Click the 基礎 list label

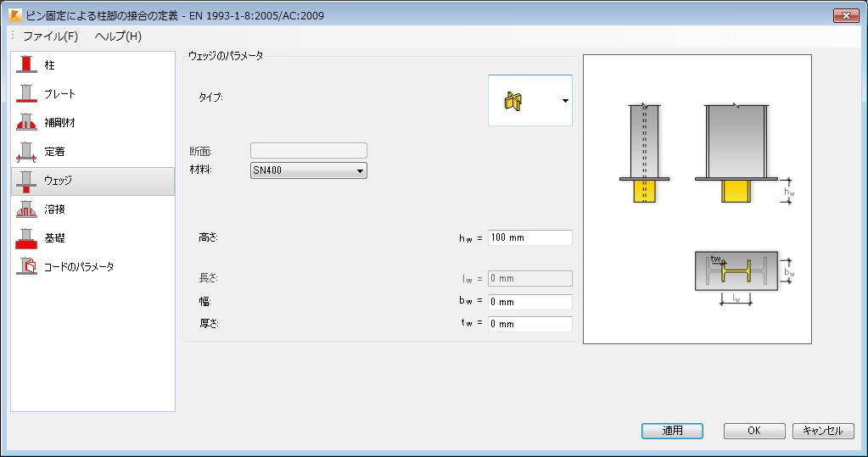(55, 238)
